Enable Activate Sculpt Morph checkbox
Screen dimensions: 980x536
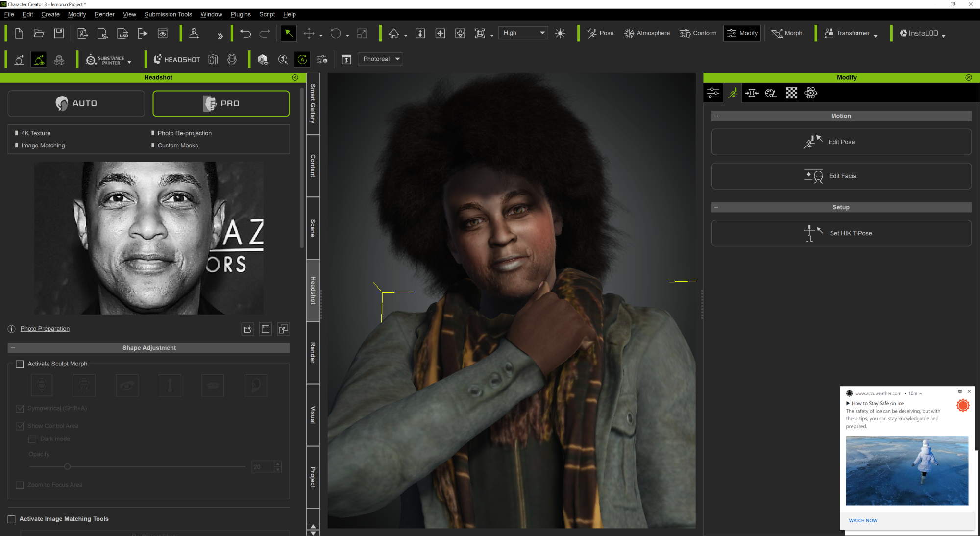20,364
